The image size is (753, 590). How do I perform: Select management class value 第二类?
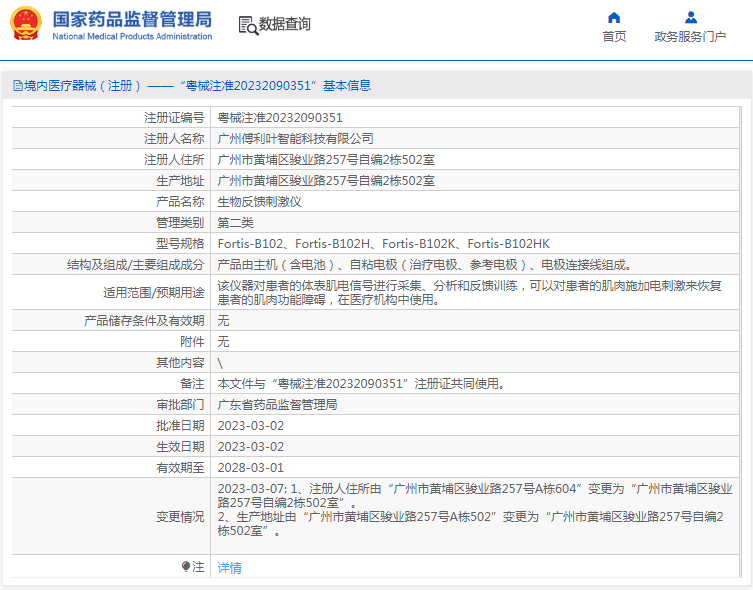point(235,223)
